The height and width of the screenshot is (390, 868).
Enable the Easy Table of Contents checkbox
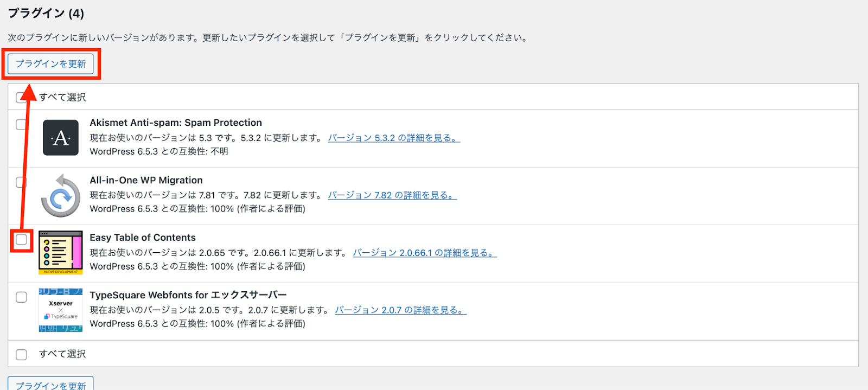pos(21,240)
